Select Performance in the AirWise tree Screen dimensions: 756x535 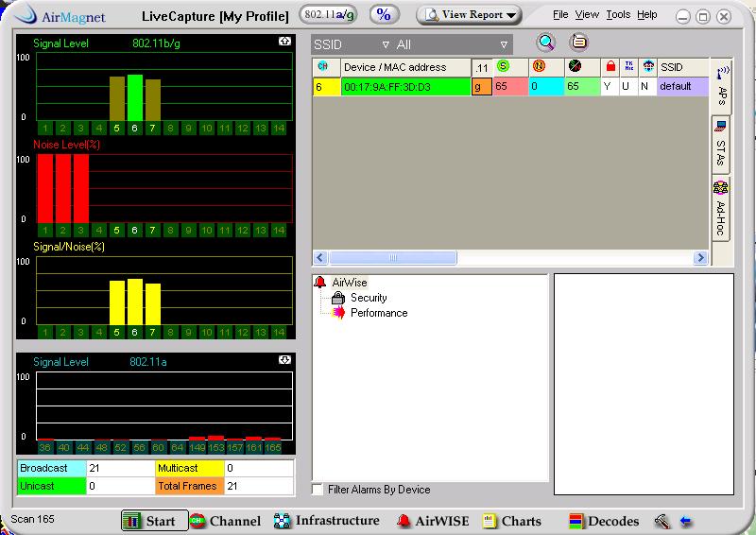coord(378,313)
